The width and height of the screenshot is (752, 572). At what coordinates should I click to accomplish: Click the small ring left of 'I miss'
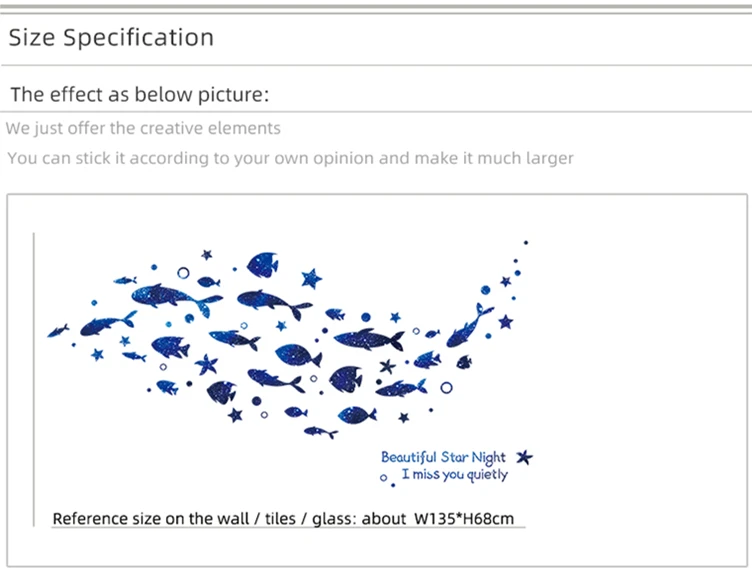click(x=383, y=478)
